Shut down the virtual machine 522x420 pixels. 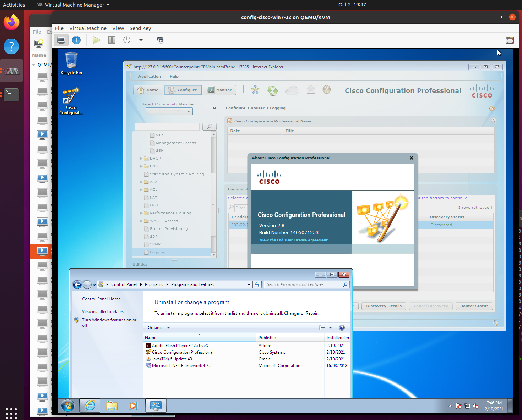[x=127, y=40]
